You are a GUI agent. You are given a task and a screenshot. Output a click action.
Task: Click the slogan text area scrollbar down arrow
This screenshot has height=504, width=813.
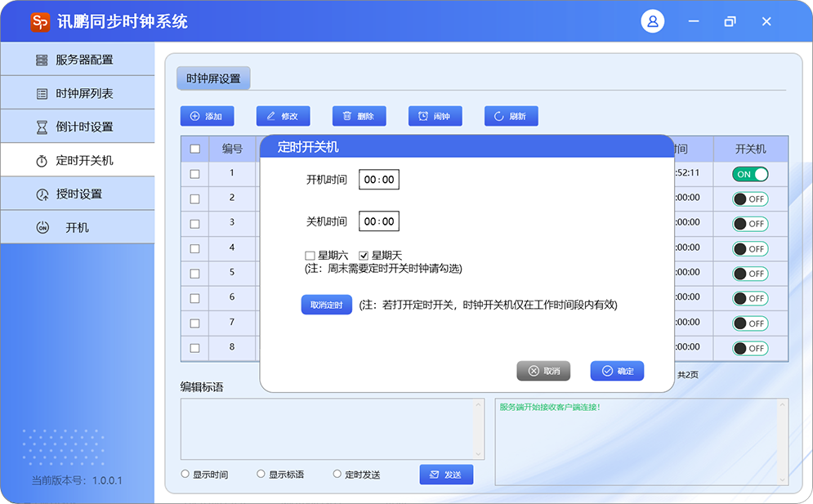pyautogui.click(x=479, y=454)
